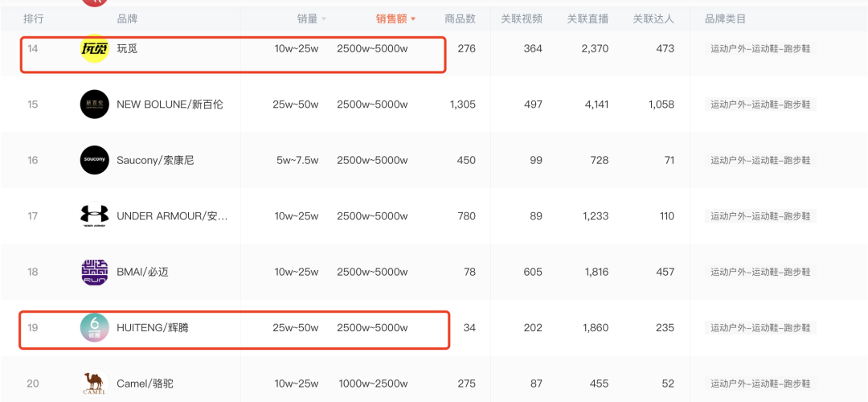Open the purple BMAI/必迈 logo
Screen dimensions: 868x402
tap(94, 272)
